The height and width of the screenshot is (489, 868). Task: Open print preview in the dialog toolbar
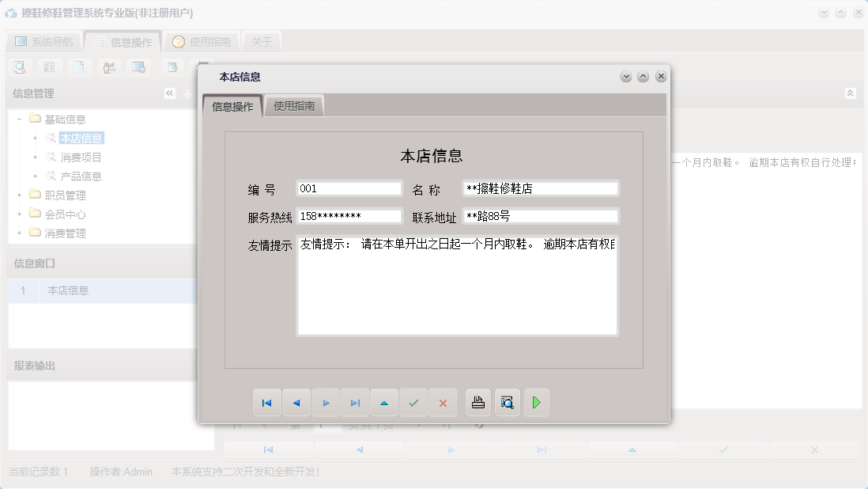(507, 403)
